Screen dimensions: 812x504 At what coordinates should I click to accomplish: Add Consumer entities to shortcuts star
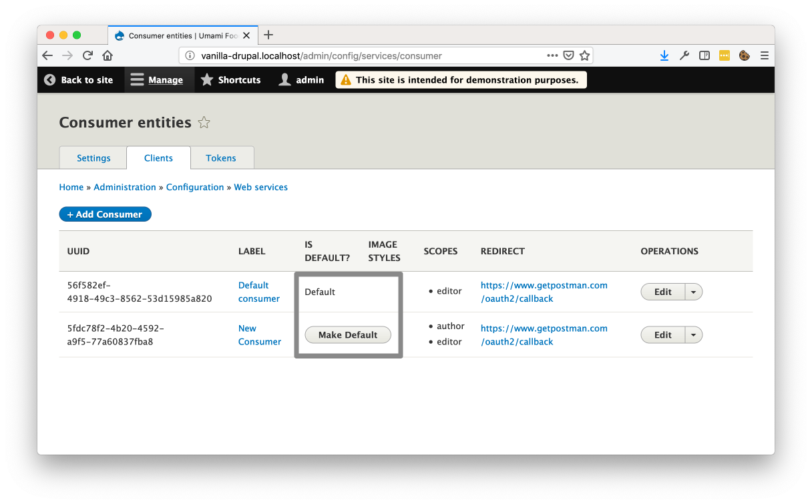(x=204, y=123)
